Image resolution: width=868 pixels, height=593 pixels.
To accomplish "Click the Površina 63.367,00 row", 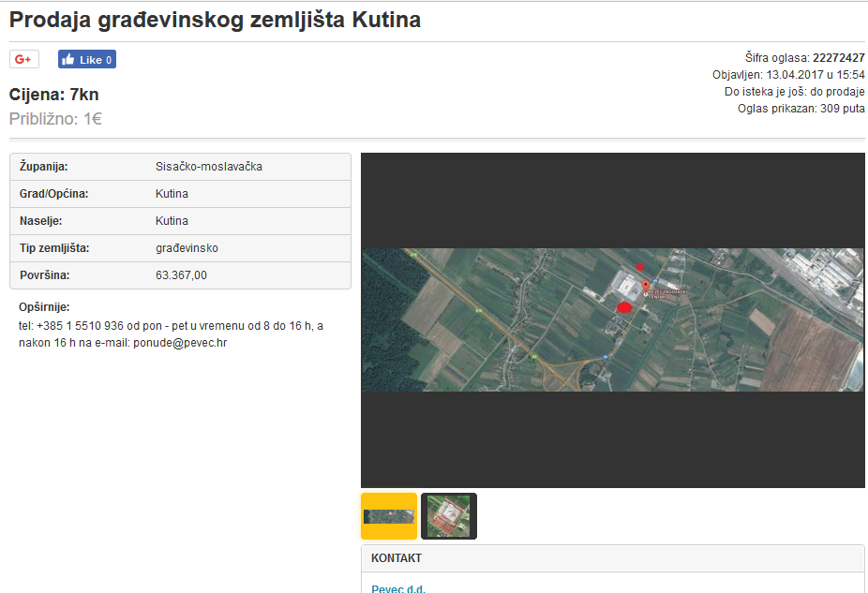I will pyautogui.click(x=180, y=275).
